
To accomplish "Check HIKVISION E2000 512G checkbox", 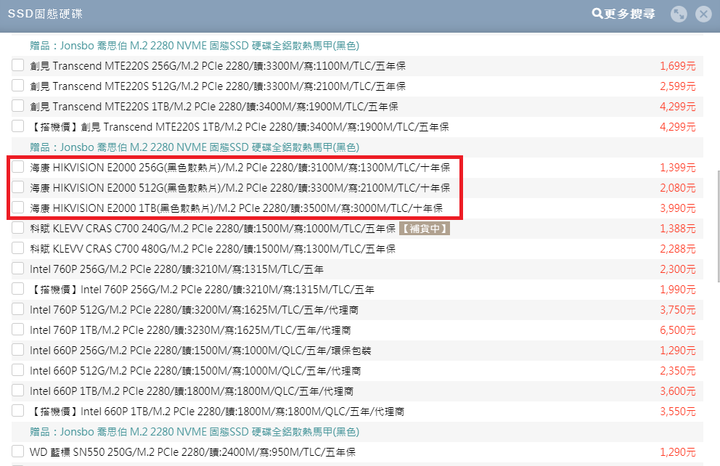I will click(18, 187).
